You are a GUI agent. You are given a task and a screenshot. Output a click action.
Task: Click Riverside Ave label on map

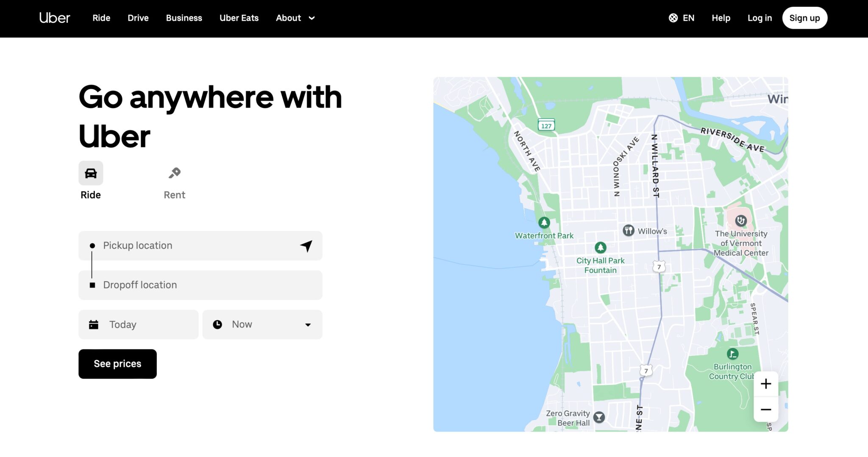click(x=732, y=139)
